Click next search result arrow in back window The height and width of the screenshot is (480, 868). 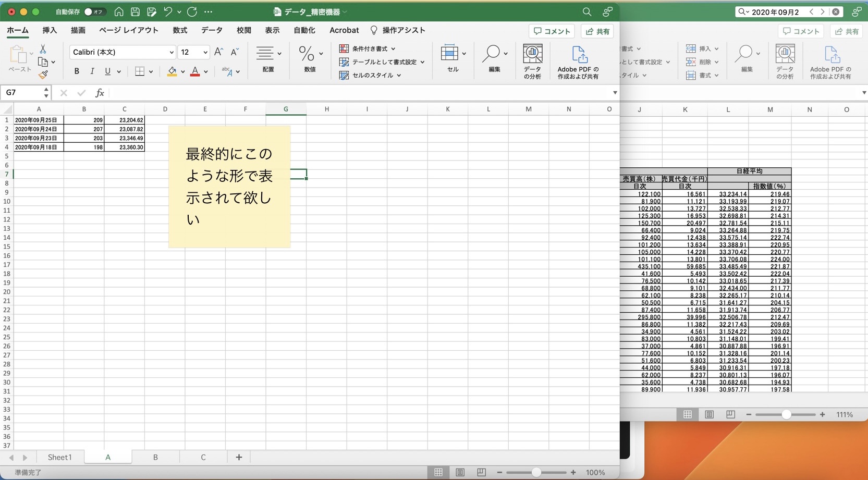pyautogui.click(x=823, y=11)
